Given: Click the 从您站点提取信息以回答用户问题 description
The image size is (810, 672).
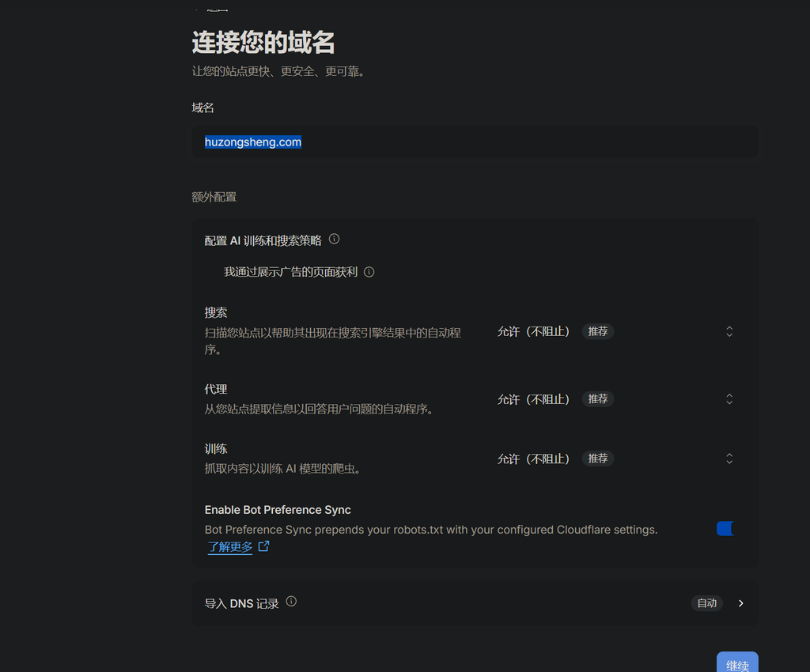Looking at the screenshot, I should (319, 410).
